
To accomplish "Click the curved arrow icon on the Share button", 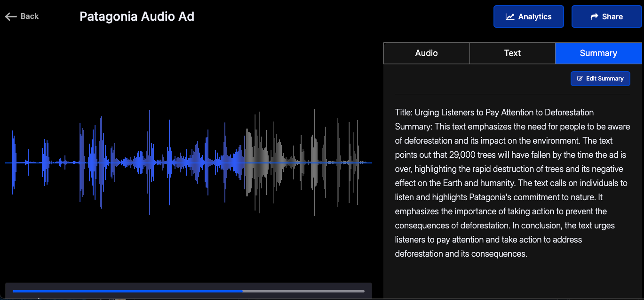I will pyautogui.click(x=594, y=16).
